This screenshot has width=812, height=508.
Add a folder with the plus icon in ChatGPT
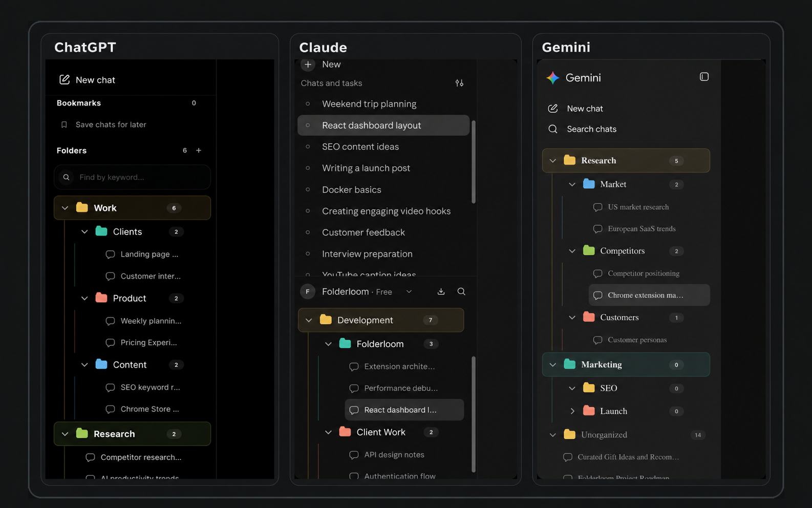pos(199,150)
